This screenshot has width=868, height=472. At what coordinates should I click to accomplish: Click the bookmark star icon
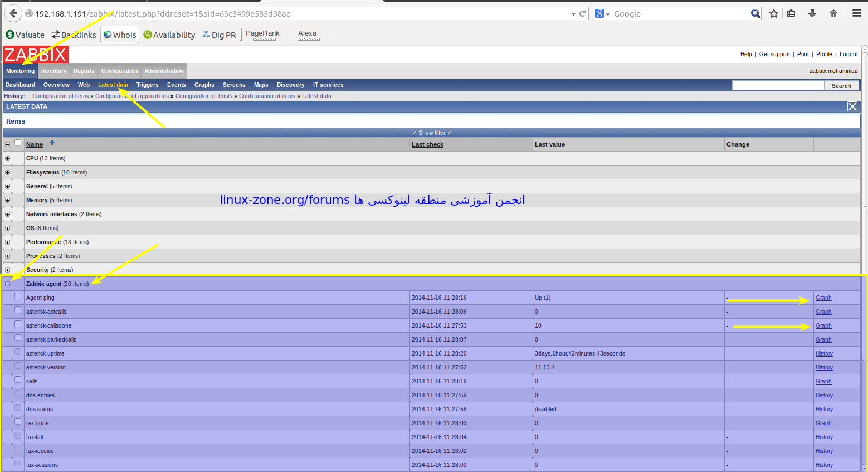coord(774,13)
